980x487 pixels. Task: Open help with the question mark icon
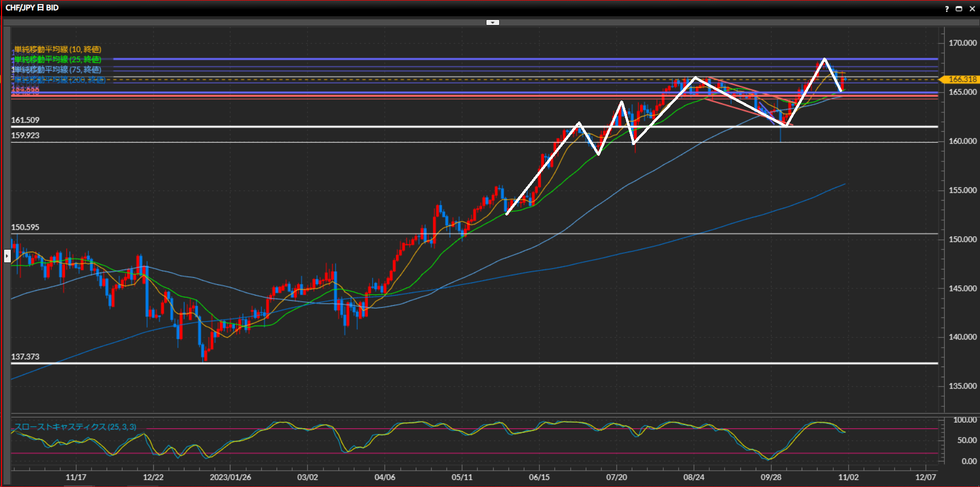[947, 9]
